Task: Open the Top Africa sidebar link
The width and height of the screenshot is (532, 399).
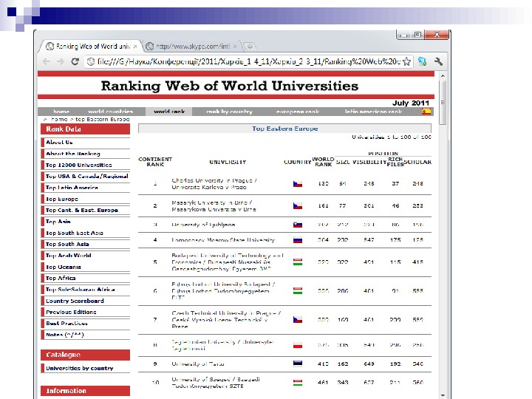Action: (61, 278)
